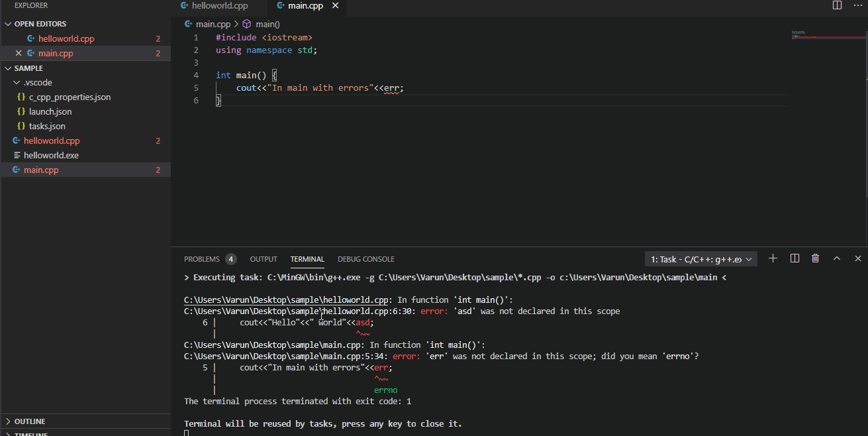Close main.cpp in Open Editors list
This screenshot has width=868, height=436.
pos(19,53)
